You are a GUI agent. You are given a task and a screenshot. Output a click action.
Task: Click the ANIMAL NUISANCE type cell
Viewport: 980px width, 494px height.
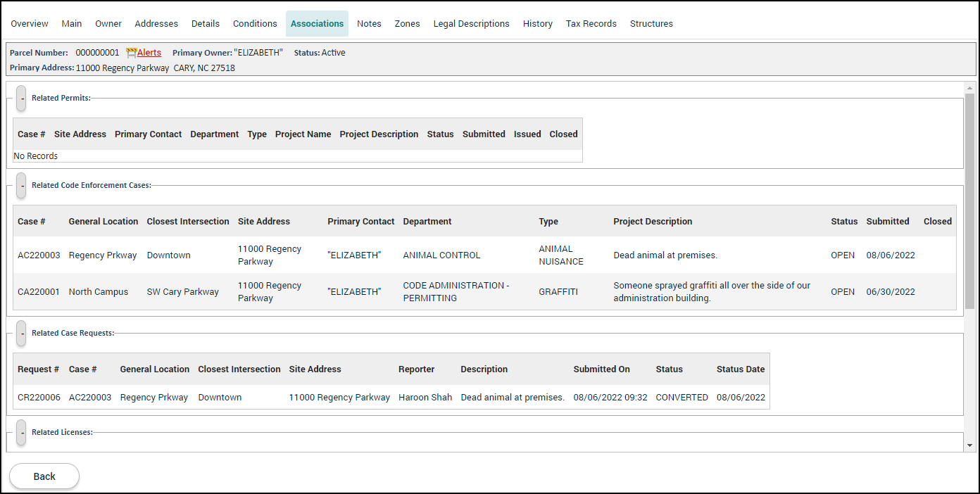(561, 255)
